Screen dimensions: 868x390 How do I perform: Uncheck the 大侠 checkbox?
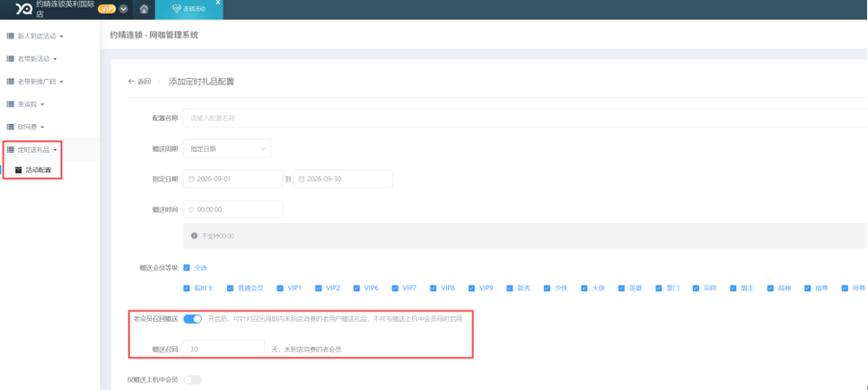tap(584, 288)
